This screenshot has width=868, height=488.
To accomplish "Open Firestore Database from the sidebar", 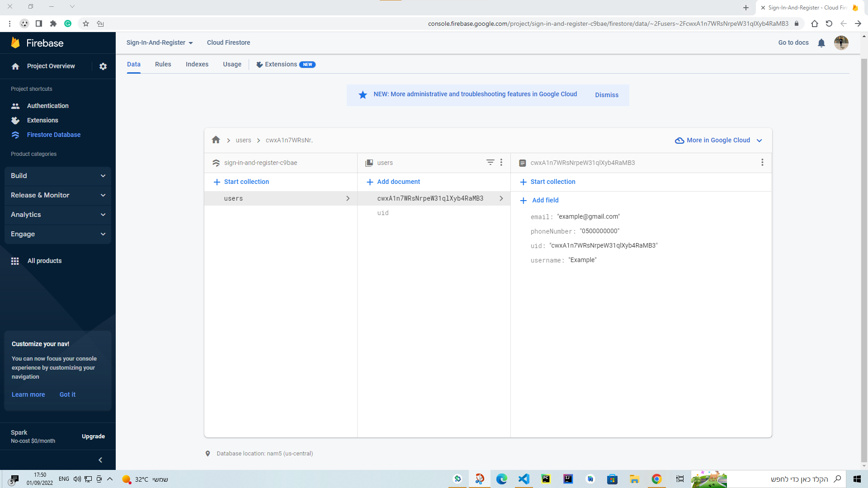I will (53, 135).
